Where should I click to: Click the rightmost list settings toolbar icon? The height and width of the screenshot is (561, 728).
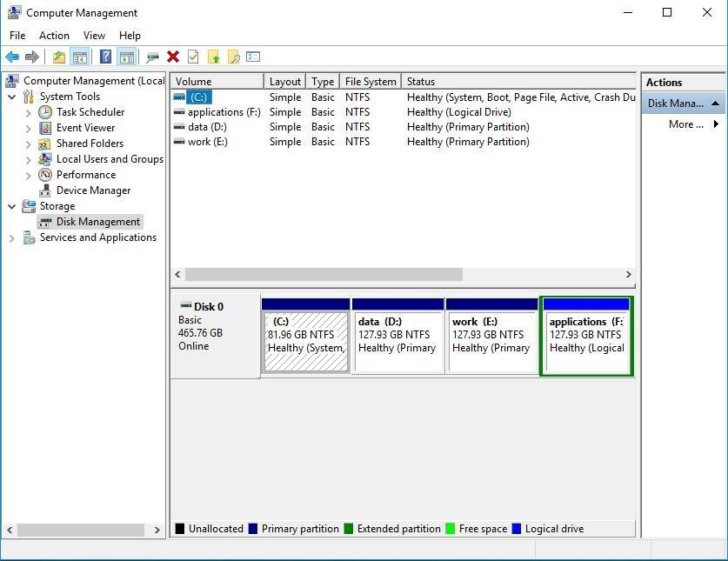click(253, 57)
